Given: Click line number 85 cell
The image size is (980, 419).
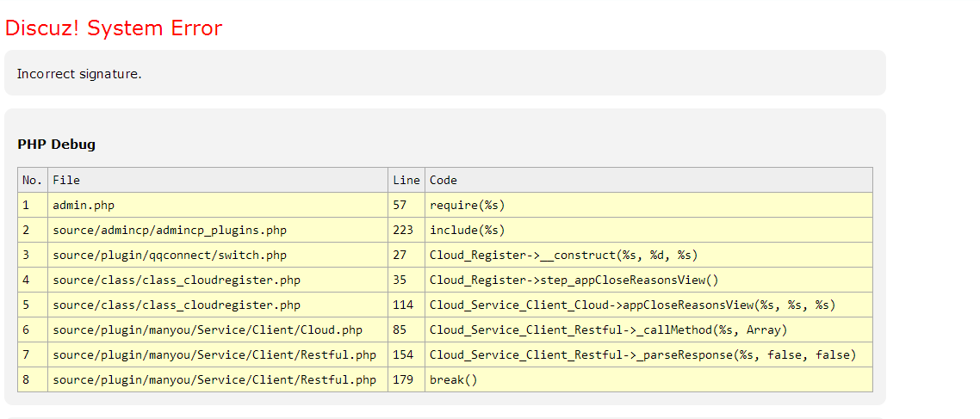Looking at the screenshot, I should [x=406, y=330].
